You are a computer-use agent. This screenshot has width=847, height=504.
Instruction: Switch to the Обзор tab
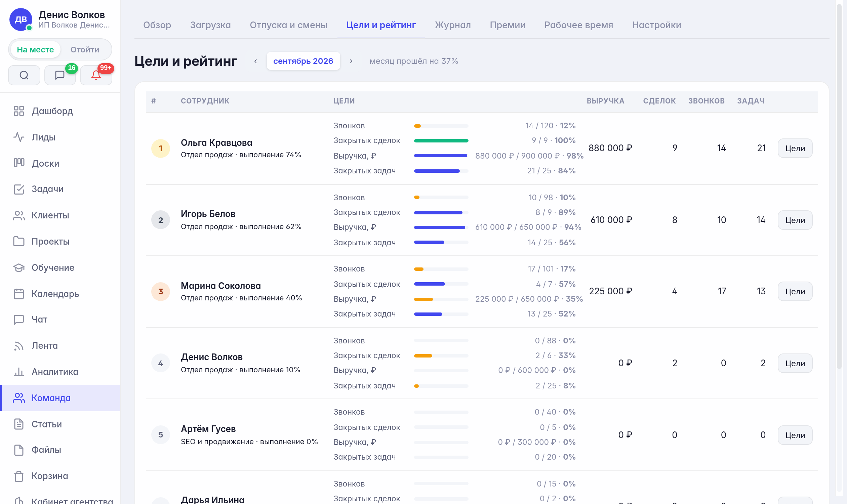tap(157, 25)
